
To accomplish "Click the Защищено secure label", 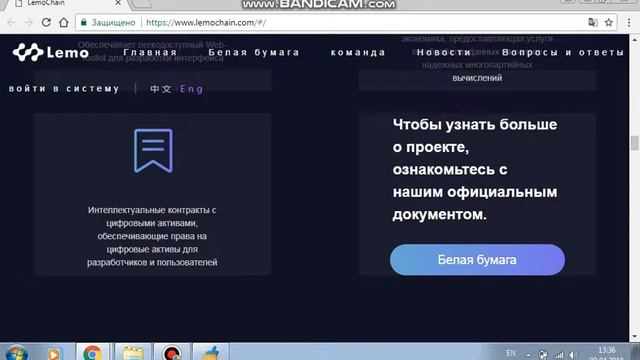I will 113,22.
